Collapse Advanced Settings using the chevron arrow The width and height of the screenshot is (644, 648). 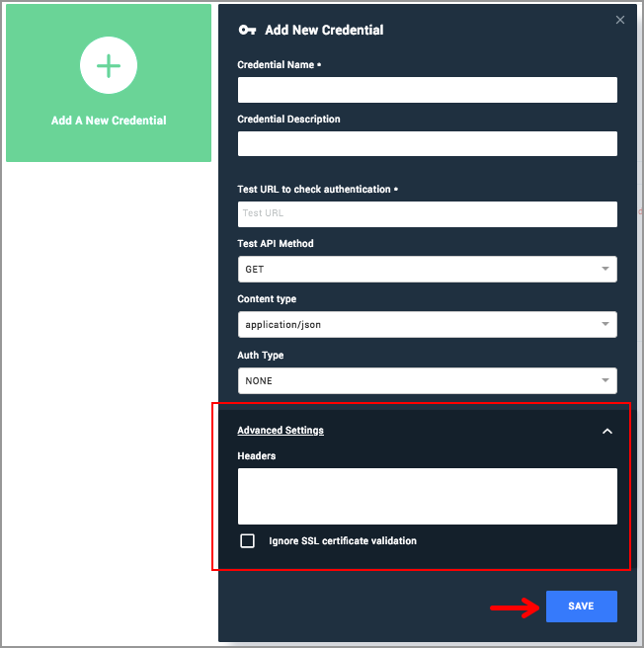[x=606, y=431]
